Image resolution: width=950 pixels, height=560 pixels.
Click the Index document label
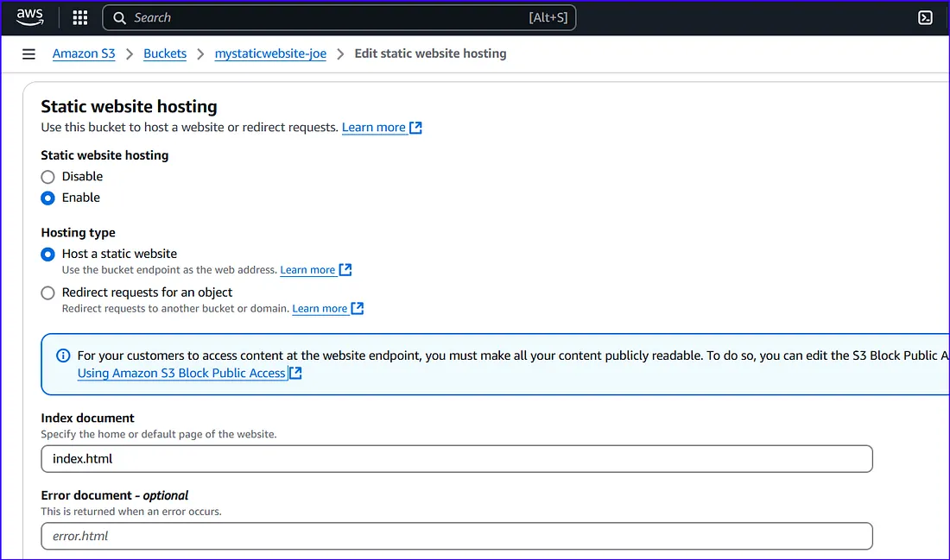88,418
